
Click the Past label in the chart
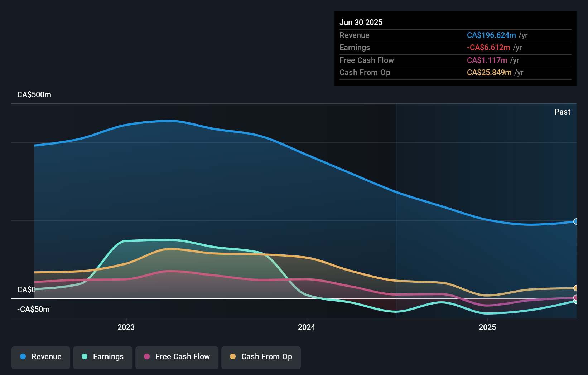point(562,112)
